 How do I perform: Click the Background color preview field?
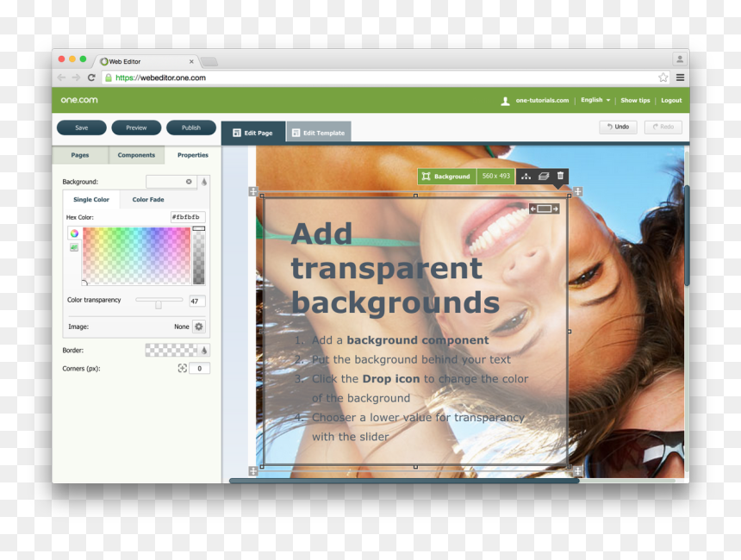pos(171,182)
